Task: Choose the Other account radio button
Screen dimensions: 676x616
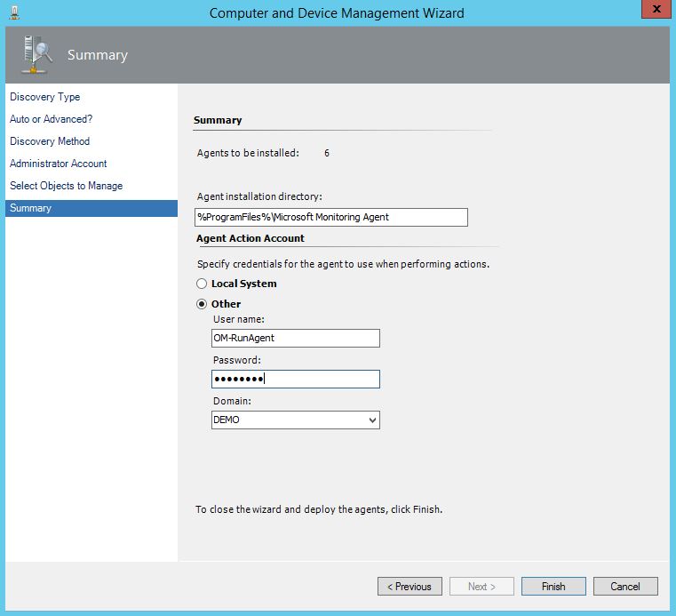Action: [202, 304]
